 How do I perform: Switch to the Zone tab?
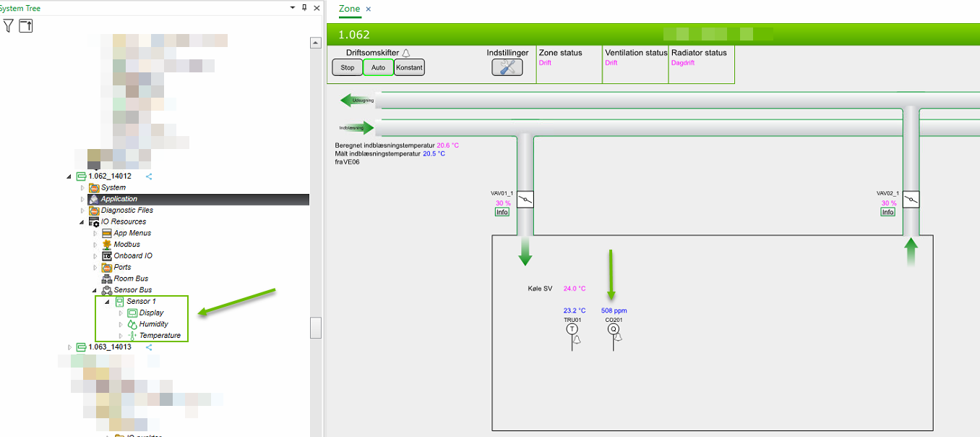(x=349, y=9)
